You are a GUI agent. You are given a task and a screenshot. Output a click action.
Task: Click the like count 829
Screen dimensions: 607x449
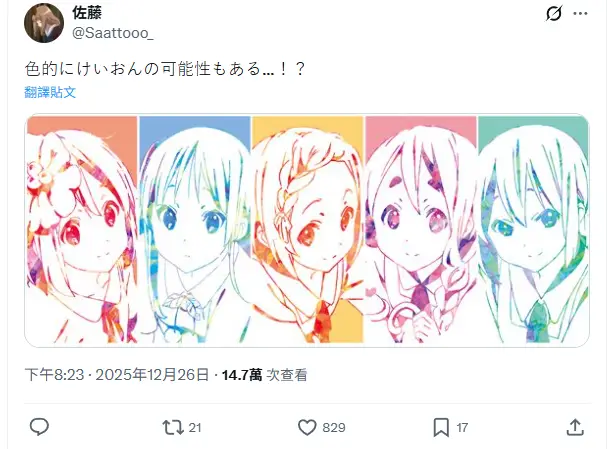click(x=334, y=427)
